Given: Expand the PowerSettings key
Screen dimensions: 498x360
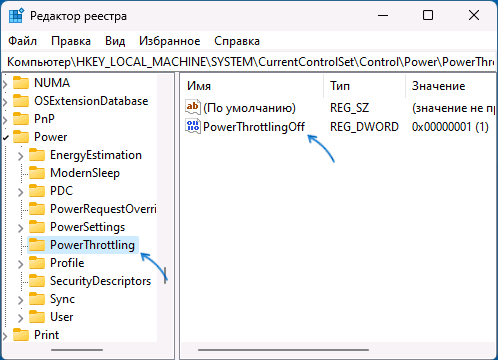Looking at the screenshot, I should tap(21, 228).
